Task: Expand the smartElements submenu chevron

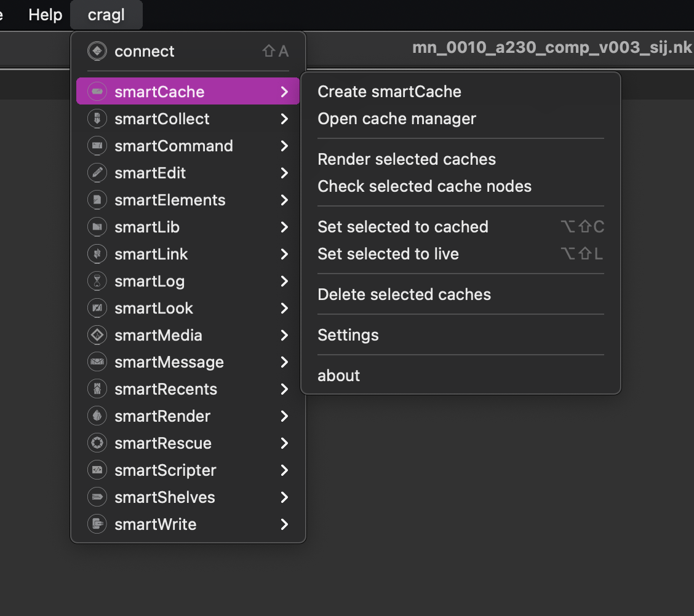Action: [x=284, y=200]
